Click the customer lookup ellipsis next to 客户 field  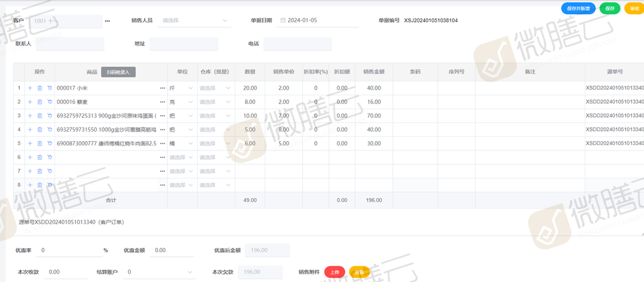(x=107, y=21)
